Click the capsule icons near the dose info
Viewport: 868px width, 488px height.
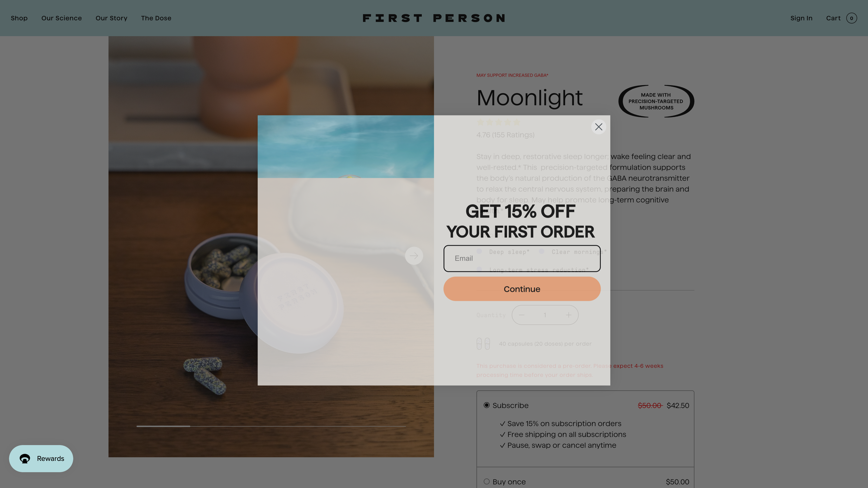[483, 343]
